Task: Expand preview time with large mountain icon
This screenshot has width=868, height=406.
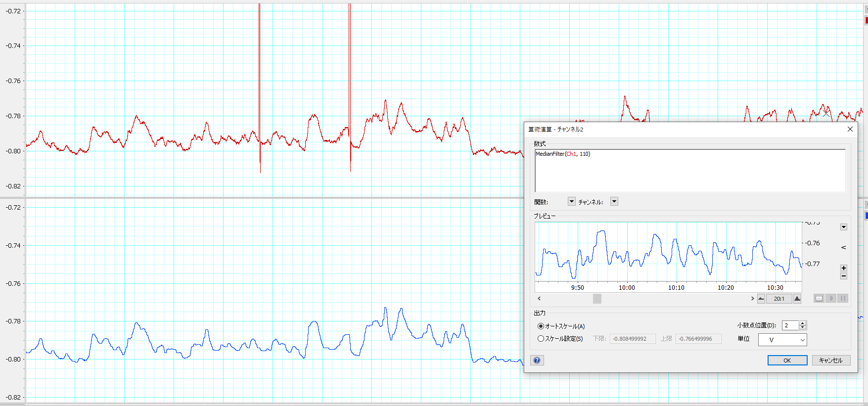Action: (797, 299)
